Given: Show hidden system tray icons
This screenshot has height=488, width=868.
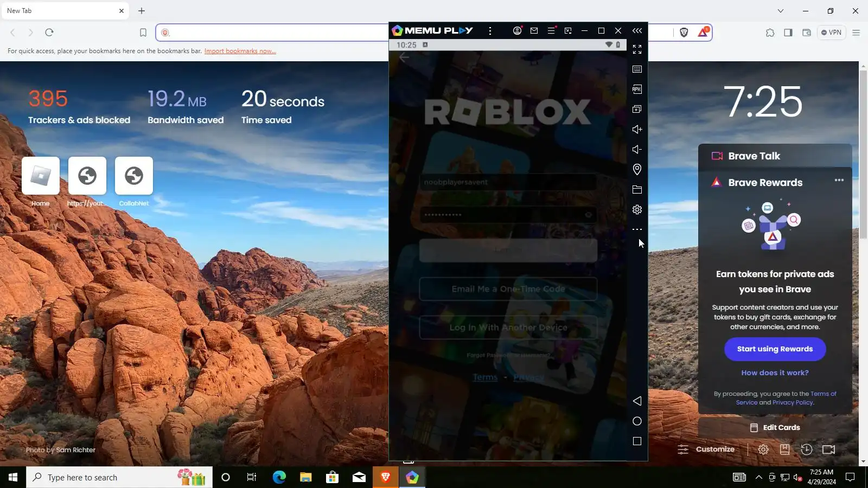Looking at the screenshot, I should 758,477.
